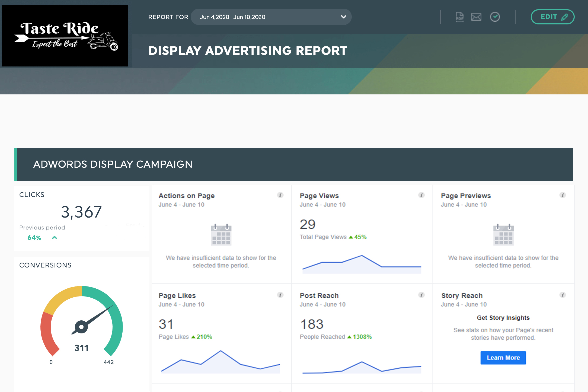
Task: Click the Learn More button
Action: (x=503, y=358)
